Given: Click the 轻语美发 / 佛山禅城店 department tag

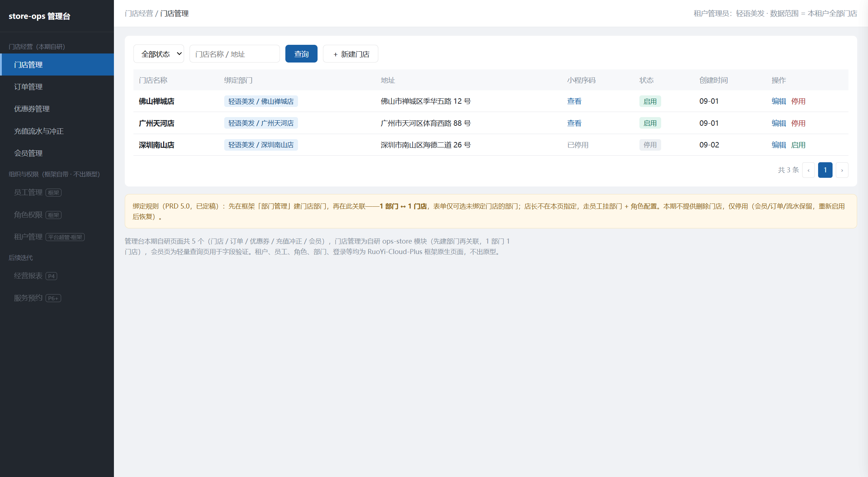Looking at the screenshot, I should click(261, 101).
